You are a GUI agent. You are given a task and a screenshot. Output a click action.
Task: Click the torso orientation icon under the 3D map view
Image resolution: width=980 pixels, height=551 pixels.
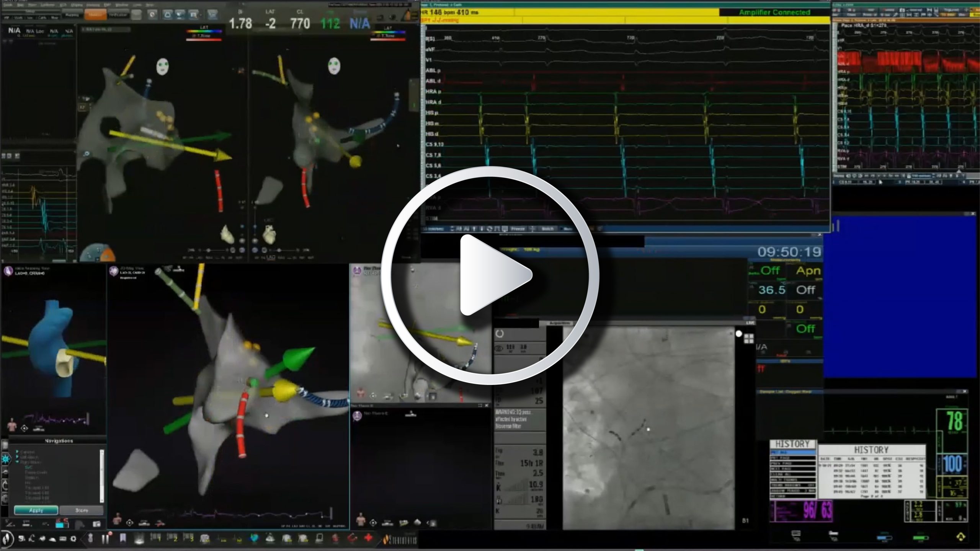(118, 518)
